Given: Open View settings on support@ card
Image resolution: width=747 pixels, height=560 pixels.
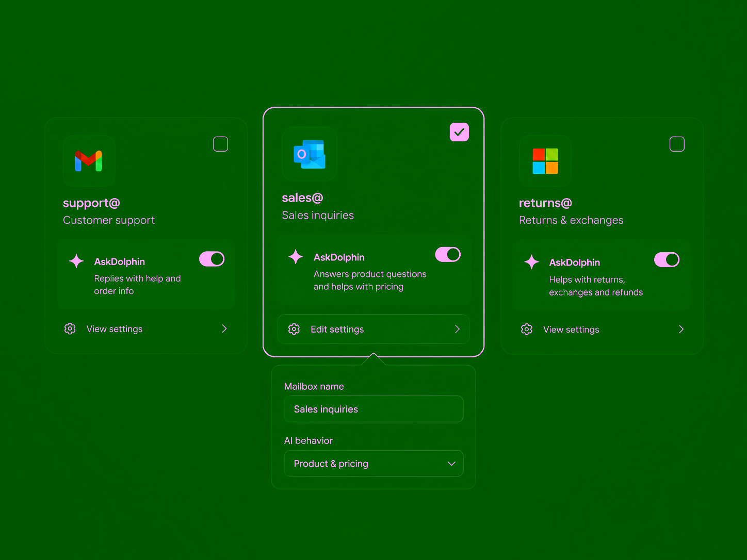Looking at the screenshot, I should click(x=146, y=329).
